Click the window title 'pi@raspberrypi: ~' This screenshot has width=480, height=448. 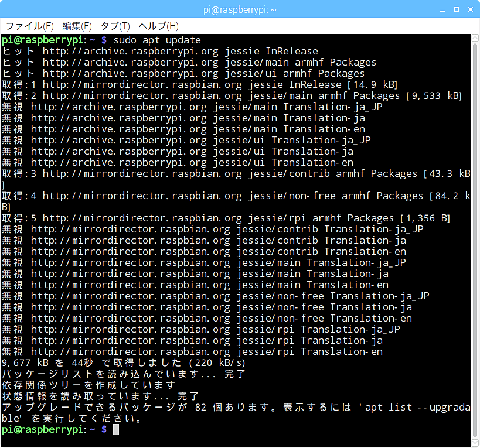point(240,10)
